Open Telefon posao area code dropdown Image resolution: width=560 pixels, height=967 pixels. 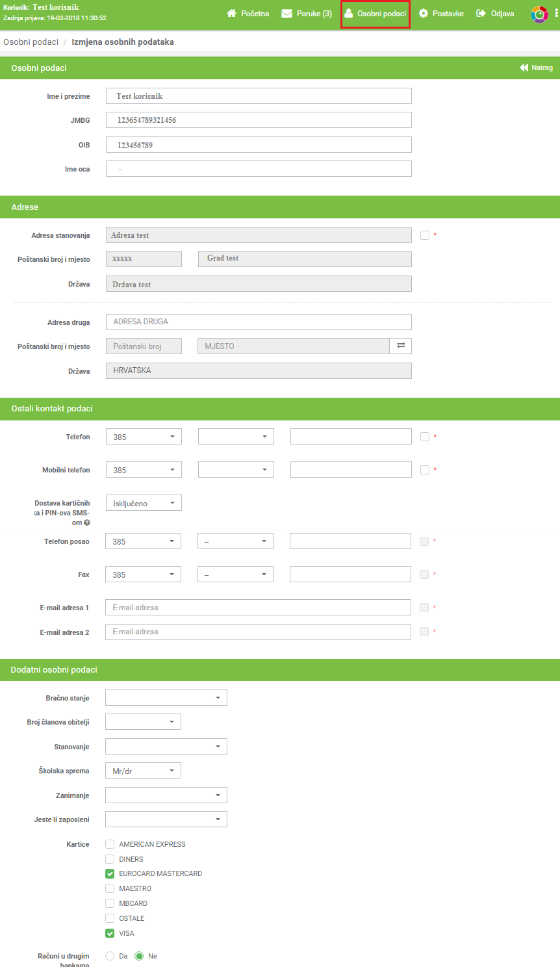(235, 541)
